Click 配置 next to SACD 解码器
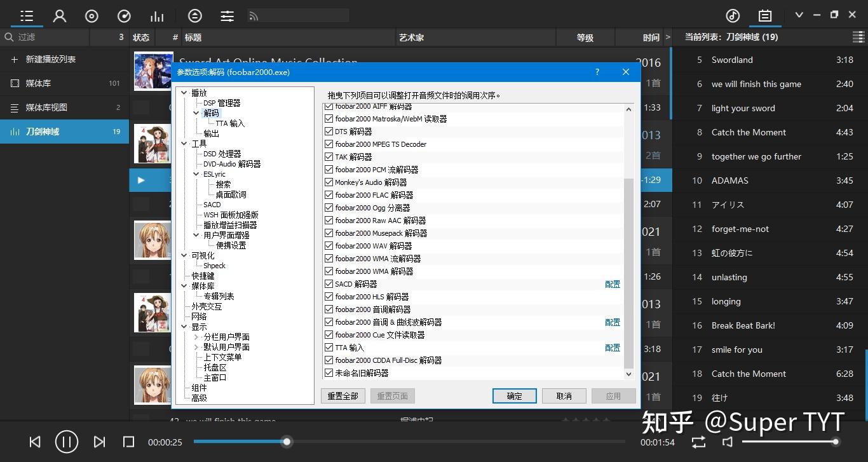868x462 pixels. tap(612, 284)
